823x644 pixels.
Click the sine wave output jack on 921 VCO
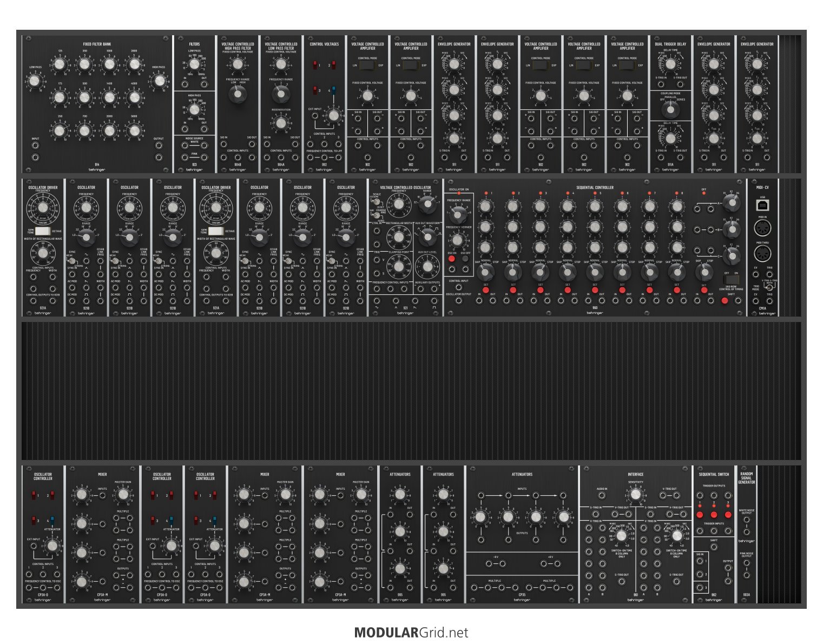point(377,301)
